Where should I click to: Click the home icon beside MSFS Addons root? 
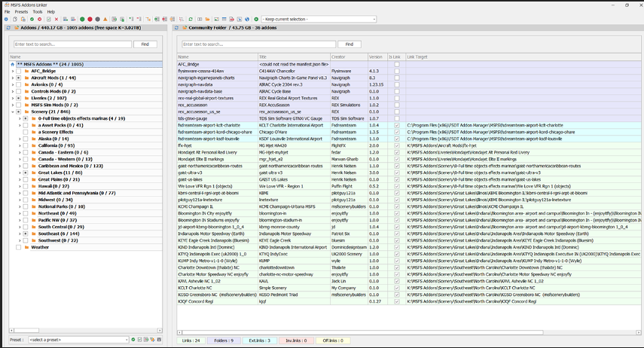point(12,65)
